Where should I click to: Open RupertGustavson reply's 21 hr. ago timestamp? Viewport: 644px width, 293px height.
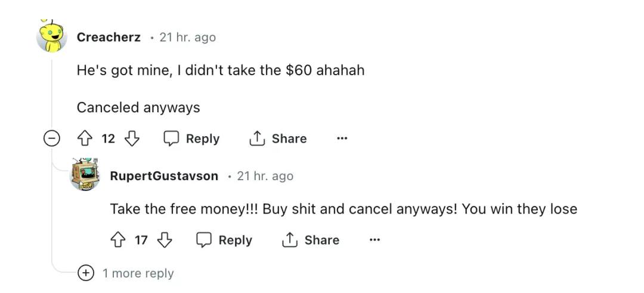[x=265, y=176]
